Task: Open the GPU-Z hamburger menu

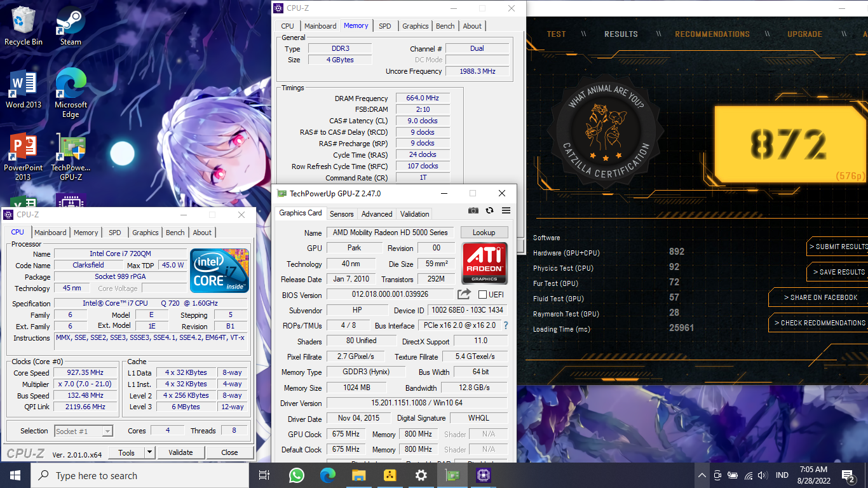Action: [506, 210]
